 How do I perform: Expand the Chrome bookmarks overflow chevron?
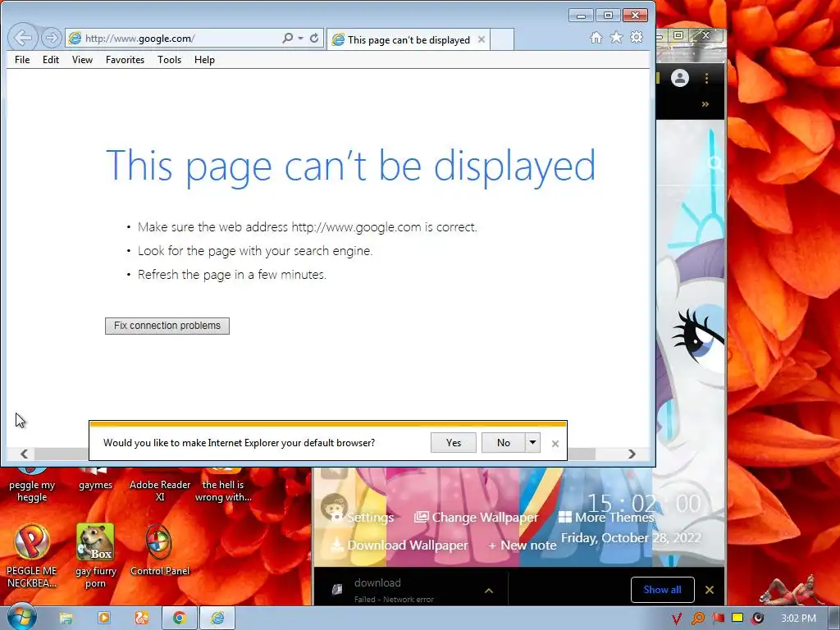tap(705, 104)
